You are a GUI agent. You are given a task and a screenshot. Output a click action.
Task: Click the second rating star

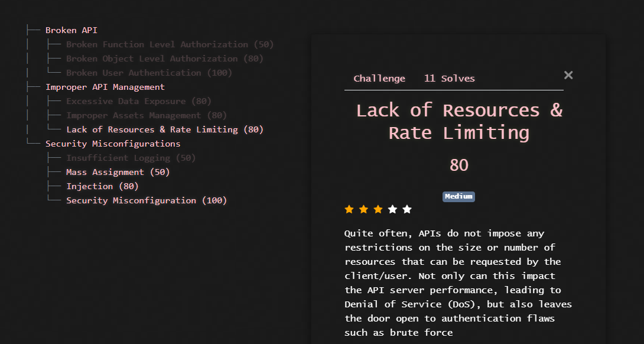pyautogui.click(x=363, y=209)
